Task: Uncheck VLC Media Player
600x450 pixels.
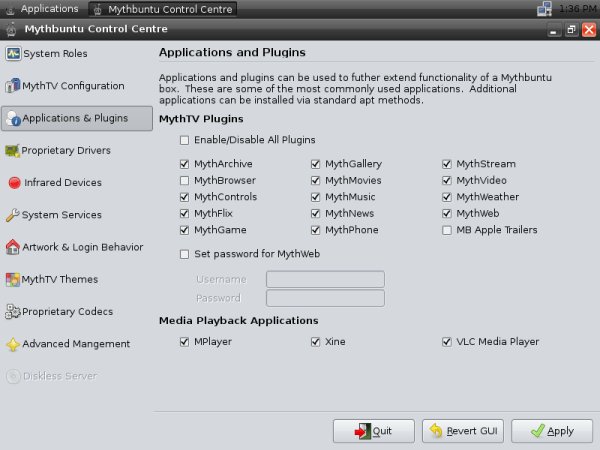Action: tap(447, 342)
